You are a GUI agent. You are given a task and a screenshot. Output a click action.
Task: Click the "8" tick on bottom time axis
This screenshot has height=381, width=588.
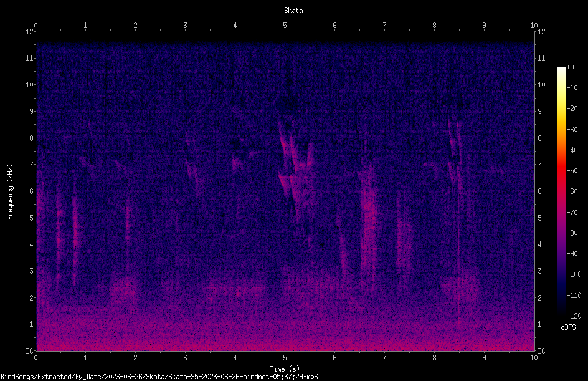point(434,358)
